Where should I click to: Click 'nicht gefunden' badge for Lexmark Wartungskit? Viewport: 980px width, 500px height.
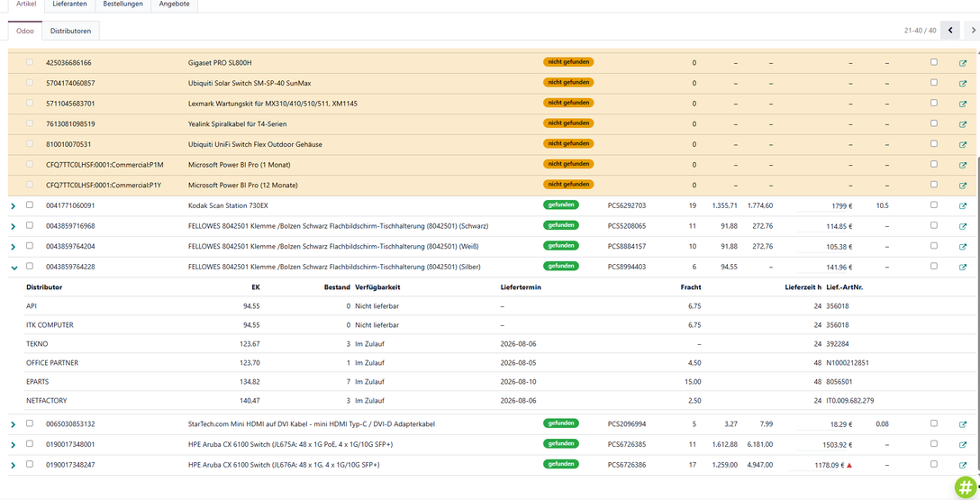coord(568,103)
